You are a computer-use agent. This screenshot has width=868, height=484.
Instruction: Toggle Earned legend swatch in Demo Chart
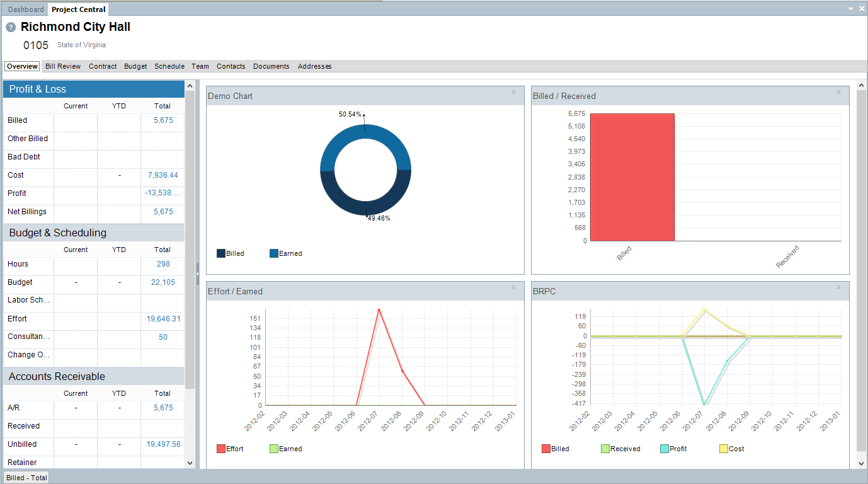coord(274,253)
